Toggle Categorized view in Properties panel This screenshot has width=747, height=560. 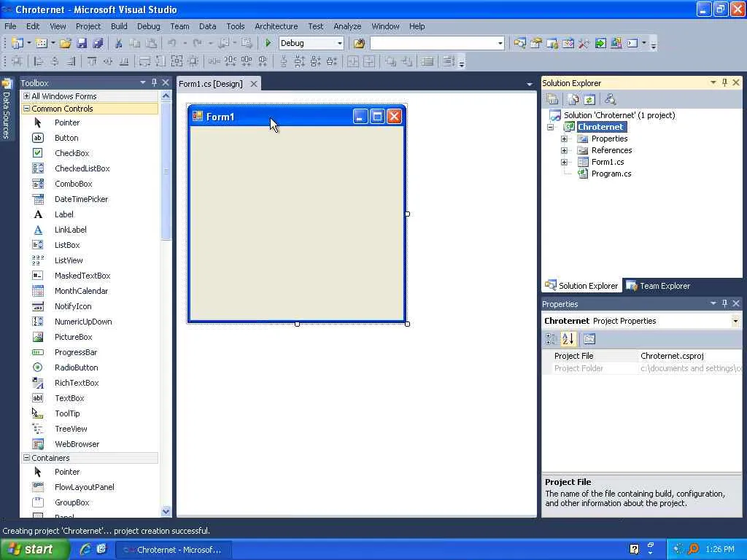tap(550, 339)
